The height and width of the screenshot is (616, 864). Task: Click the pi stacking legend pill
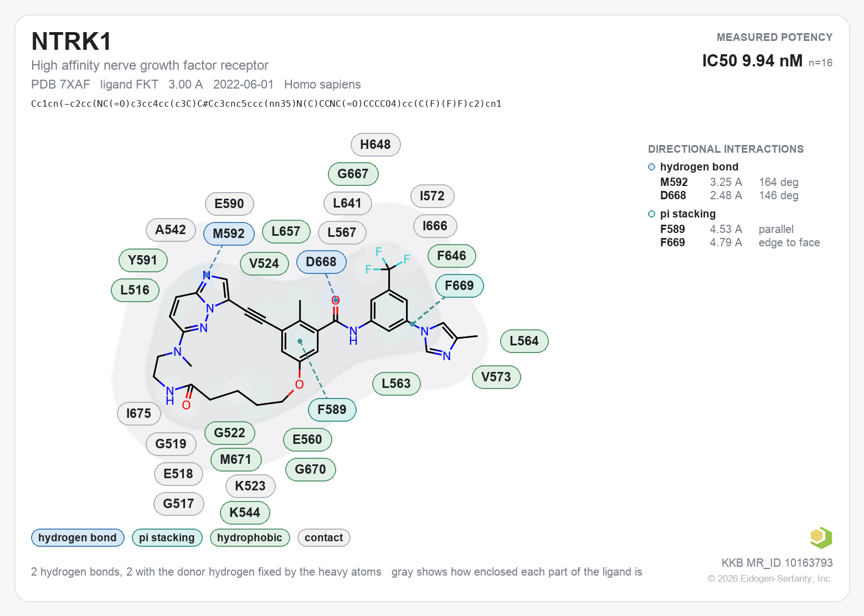pyautogui.click(x=167, y=537)
